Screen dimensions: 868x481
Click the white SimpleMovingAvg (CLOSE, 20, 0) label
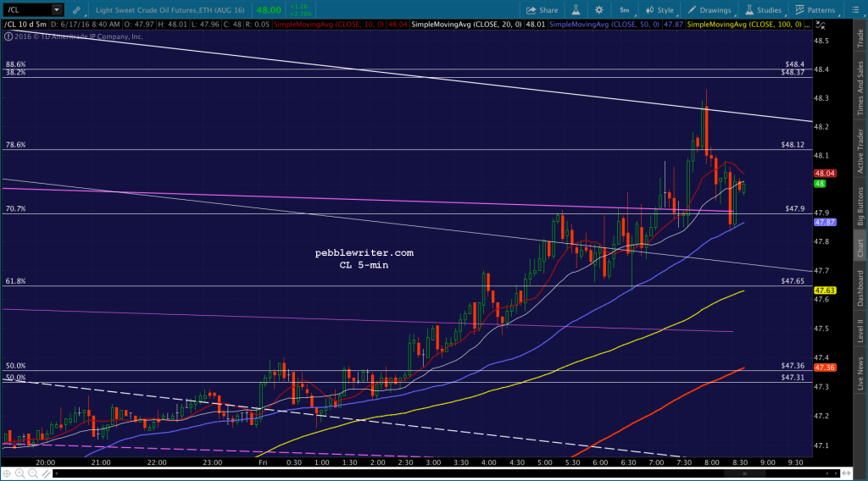tap(467, 25)
